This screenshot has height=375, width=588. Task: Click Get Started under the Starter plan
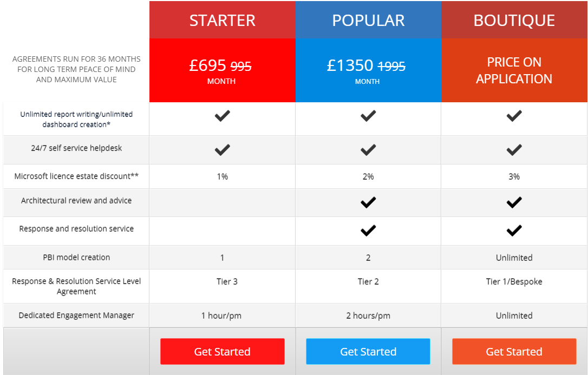click(222, 351)
